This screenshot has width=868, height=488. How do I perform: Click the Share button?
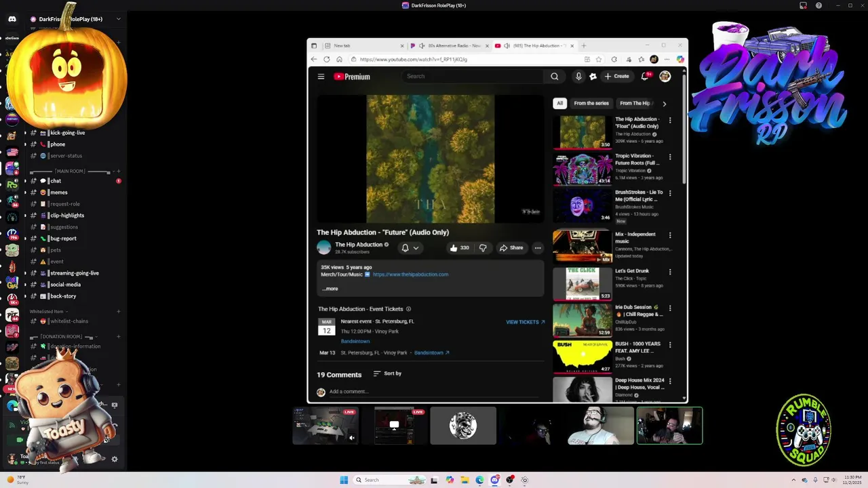[511, 248]
